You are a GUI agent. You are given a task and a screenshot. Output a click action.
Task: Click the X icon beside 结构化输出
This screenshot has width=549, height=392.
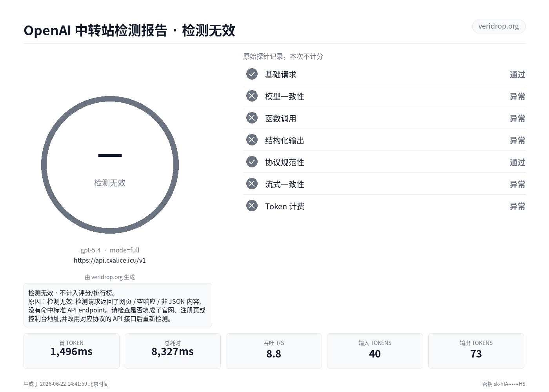(x=252, y=140)
